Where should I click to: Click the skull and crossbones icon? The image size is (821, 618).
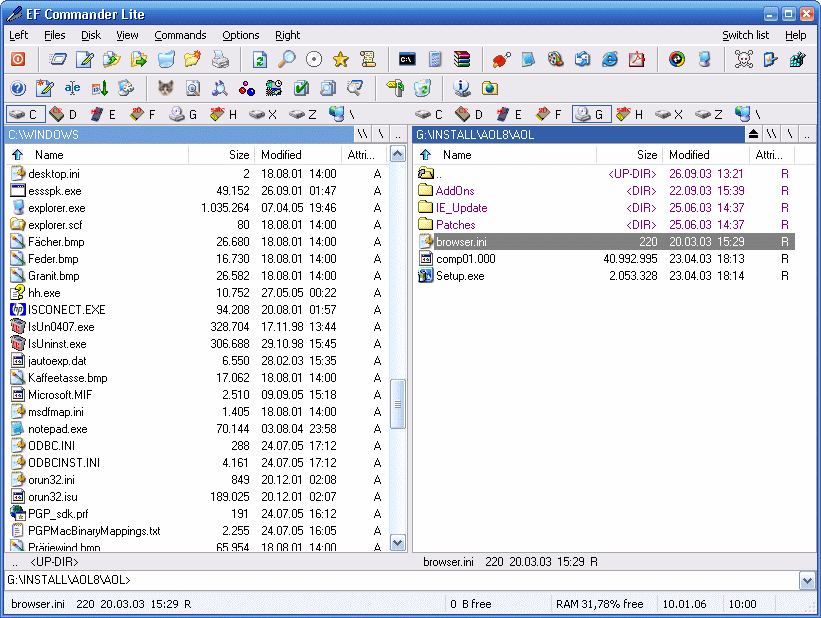point(743,59)
